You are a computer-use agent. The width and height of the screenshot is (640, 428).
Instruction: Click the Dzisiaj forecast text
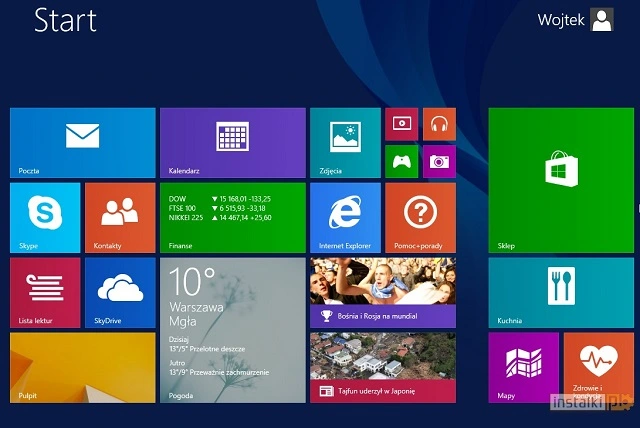point(179,339)
